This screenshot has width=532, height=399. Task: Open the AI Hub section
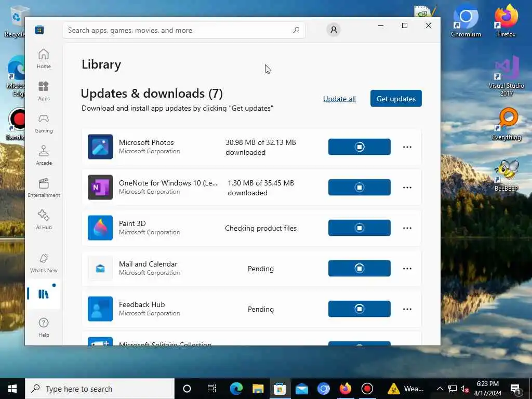pyautogui.click(x=44, y=220)
